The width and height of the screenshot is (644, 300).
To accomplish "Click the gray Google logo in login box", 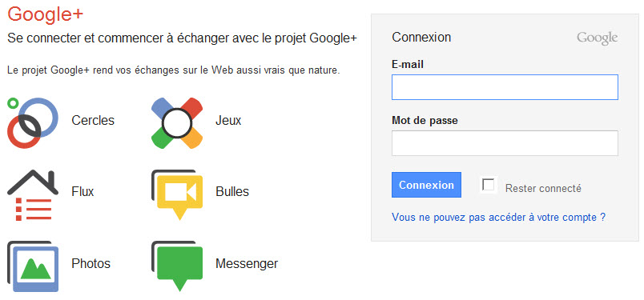I will tap(598, 38).
